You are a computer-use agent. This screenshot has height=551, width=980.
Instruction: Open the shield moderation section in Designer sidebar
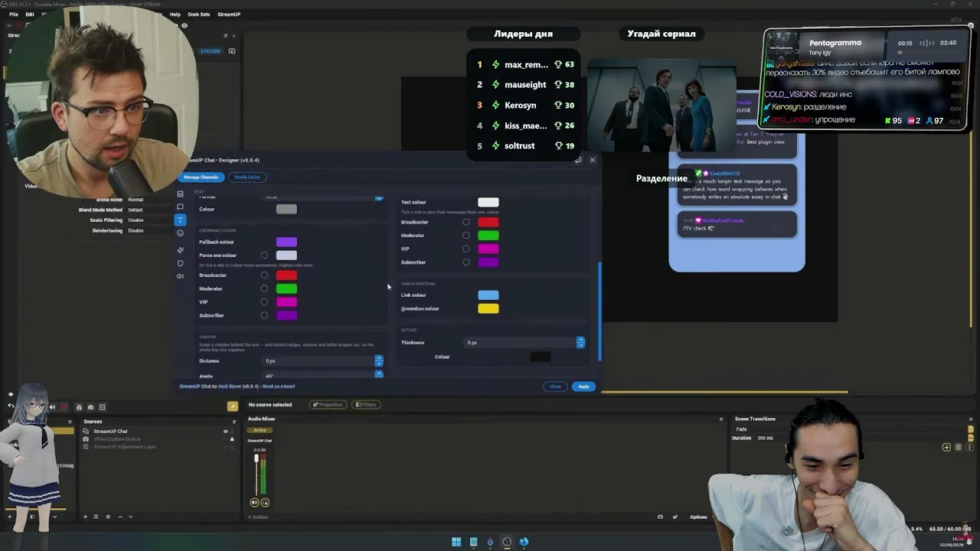pyautogui.click(x=180, y=263)
